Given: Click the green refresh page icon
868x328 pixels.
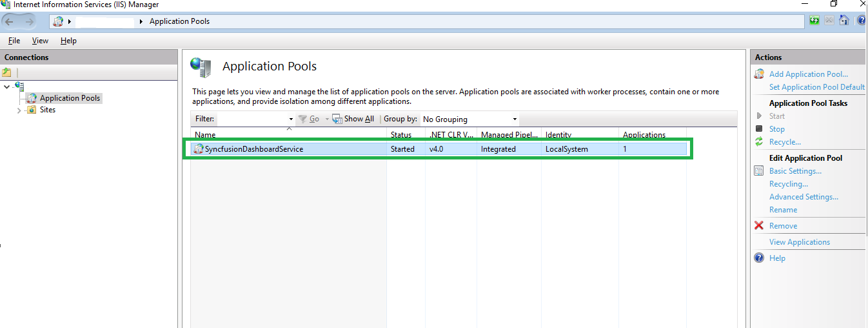Looking at the screenshot, I should pyautogui.click(x=815, y=21).
